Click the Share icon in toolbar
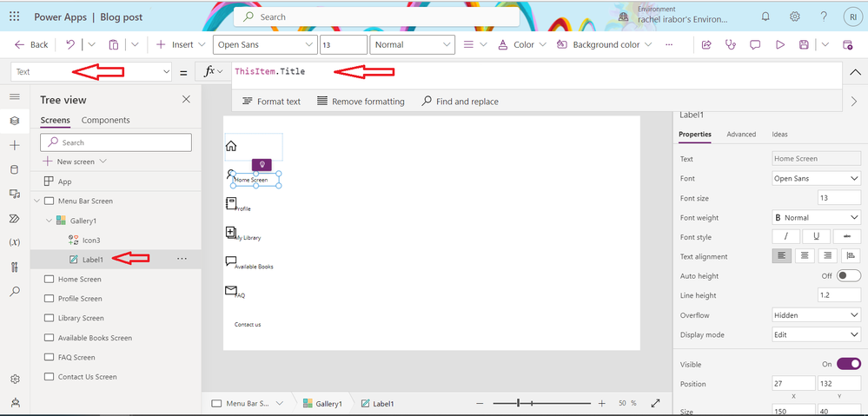Screen dimensions: 868x416 (x=706, y=45)
